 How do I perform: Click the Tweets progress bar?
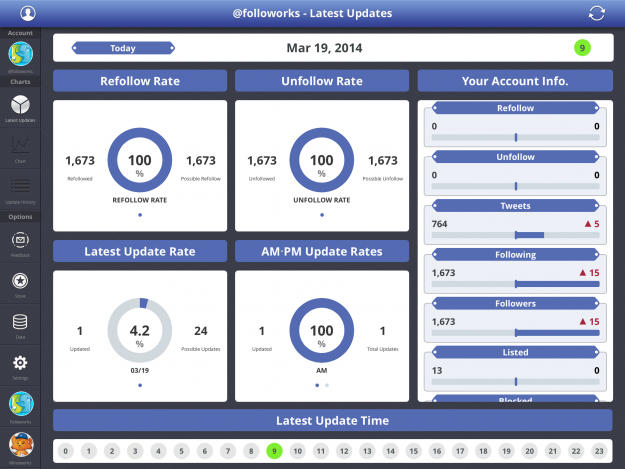515,235
